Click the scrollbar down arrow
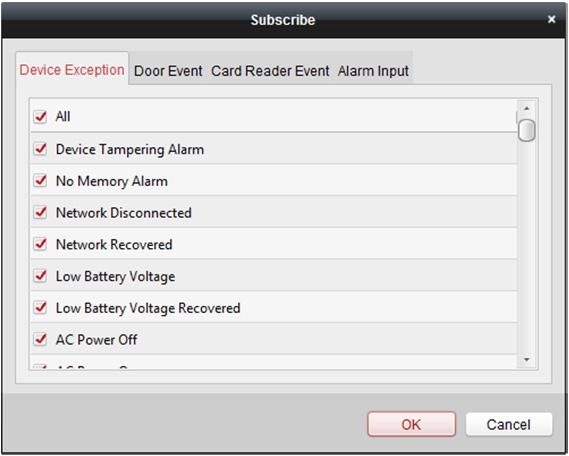 [x=527, y=360]
